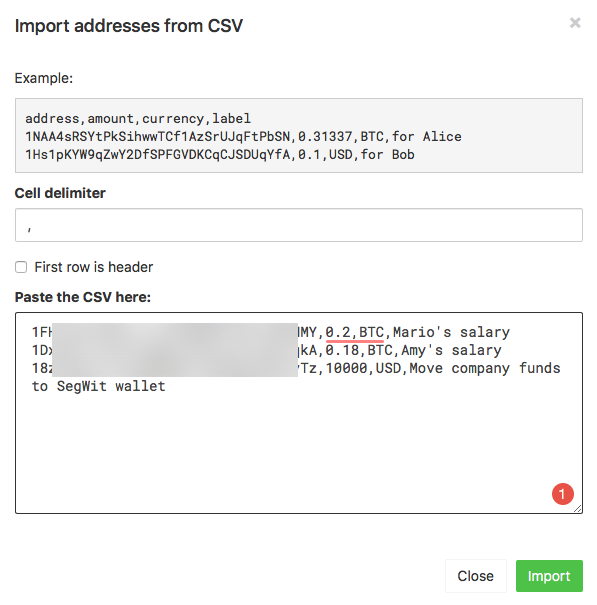
Task: Click the 10000,USD amount in the CSV
Action: tap(359, 368)
